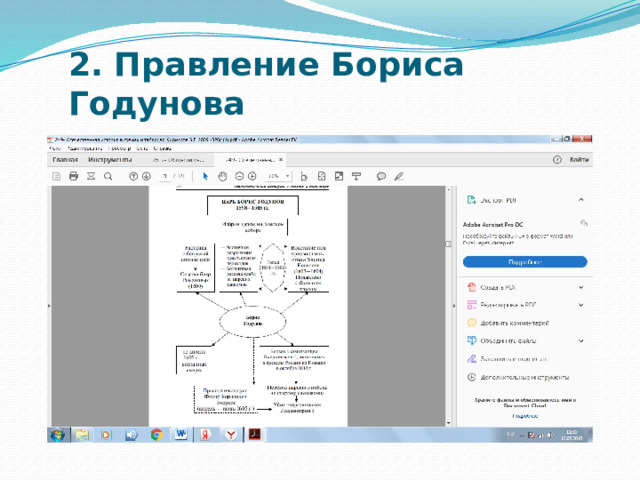Go to next page with down arrow

click(146, 176)
